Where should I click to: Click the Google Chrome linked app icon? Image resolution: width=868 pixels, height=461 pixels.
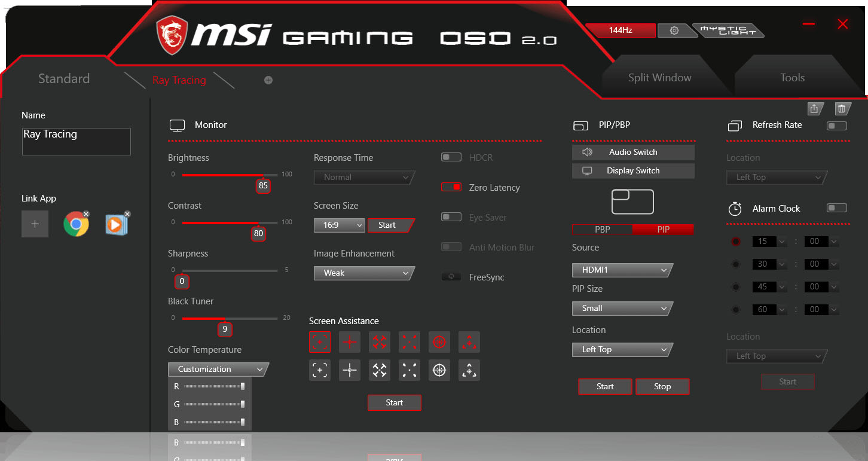(76, 224)
